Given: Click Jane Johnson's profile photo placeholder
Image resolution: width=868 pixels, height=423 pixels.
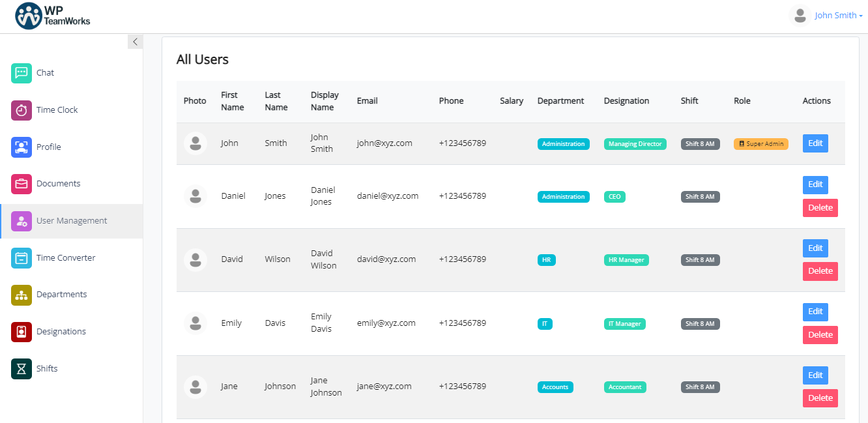Looking at the screenshot, I should tap(195, 387).
